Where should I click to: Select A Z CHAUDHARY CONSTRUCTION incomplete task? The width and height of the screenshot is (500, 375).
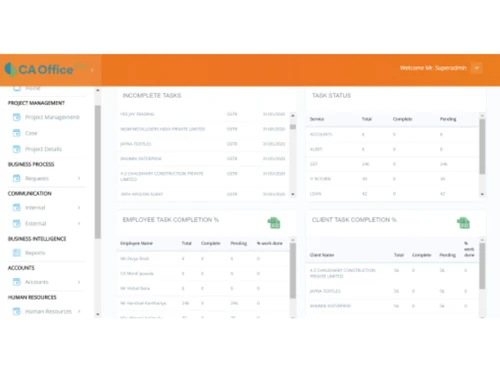point(203,176)
